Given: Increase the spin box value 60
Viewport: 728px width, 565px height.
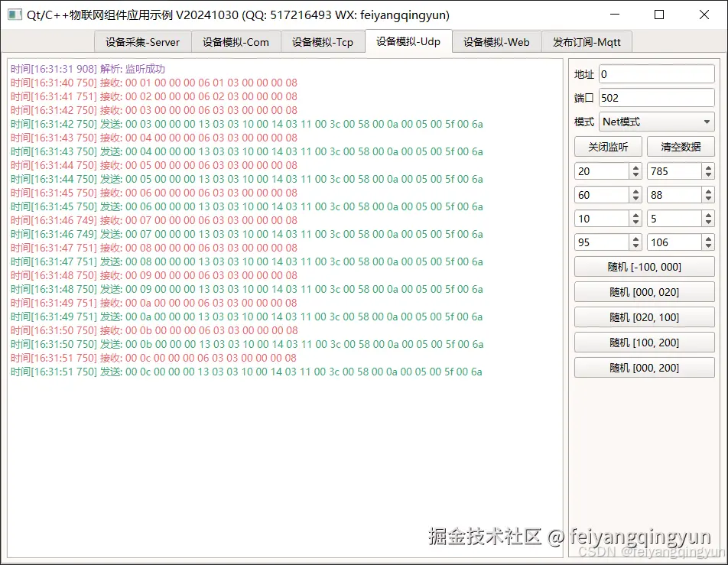Looking at the screenshot, I should pyautogui.click(x=635, y=191).
